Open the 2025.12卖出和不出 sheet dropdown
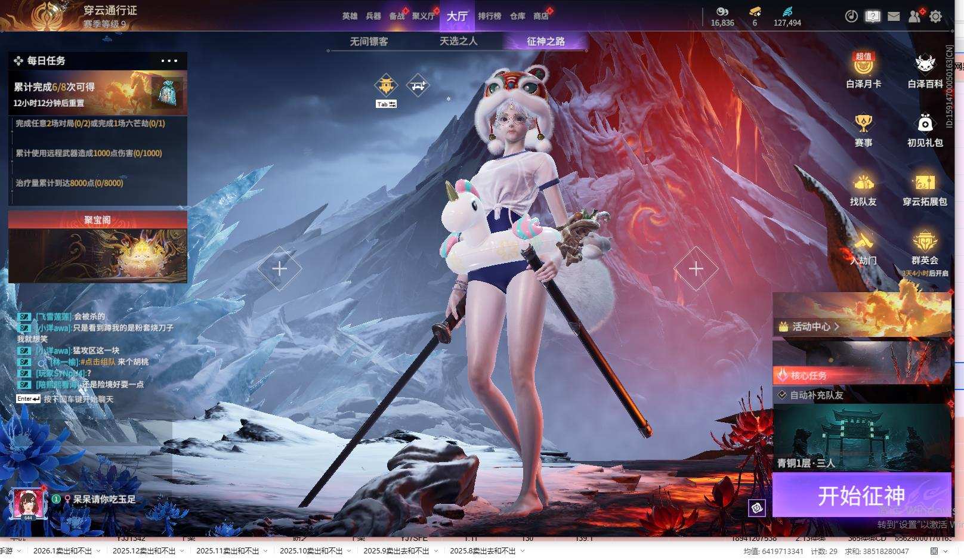Image resolution: width=964 pixels, height=560 pixels. click(181, 551)
